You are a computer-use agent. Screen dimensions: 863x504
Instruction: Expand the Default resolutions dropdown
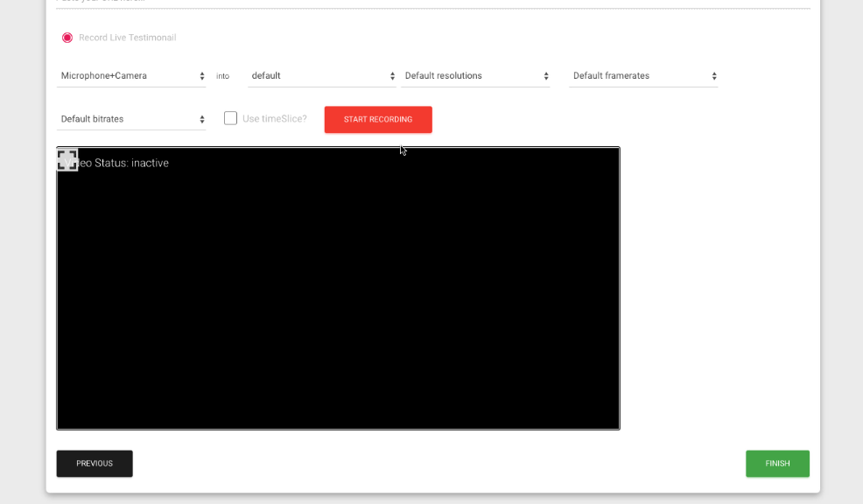[475, 76]
